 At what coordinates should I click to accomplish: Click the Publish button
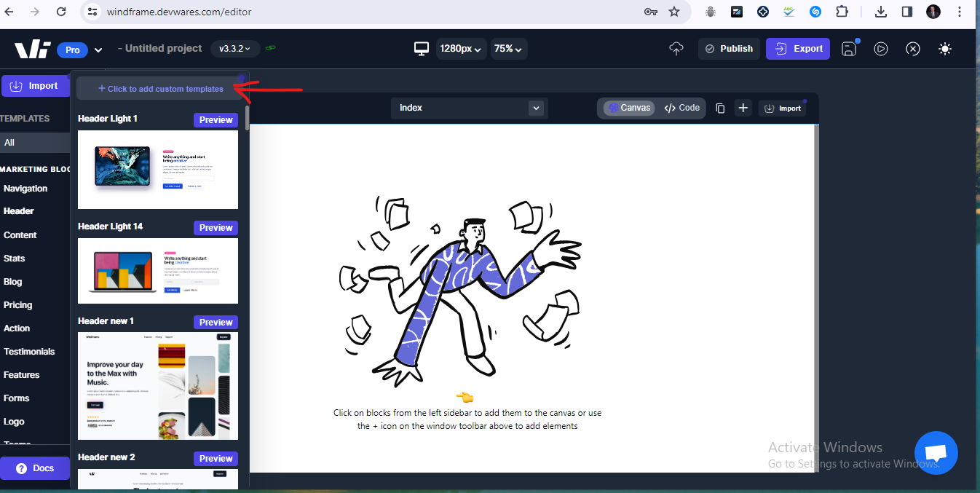click(729, 49)
